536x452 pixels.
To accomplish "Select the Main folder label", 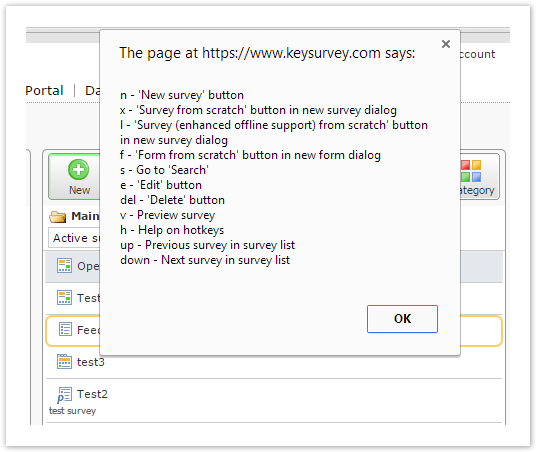I will point(85,216).
